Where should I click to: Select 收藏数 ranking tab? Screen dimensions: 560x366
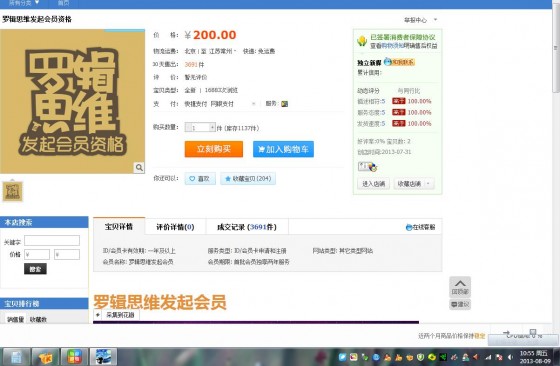click(38, 319)
